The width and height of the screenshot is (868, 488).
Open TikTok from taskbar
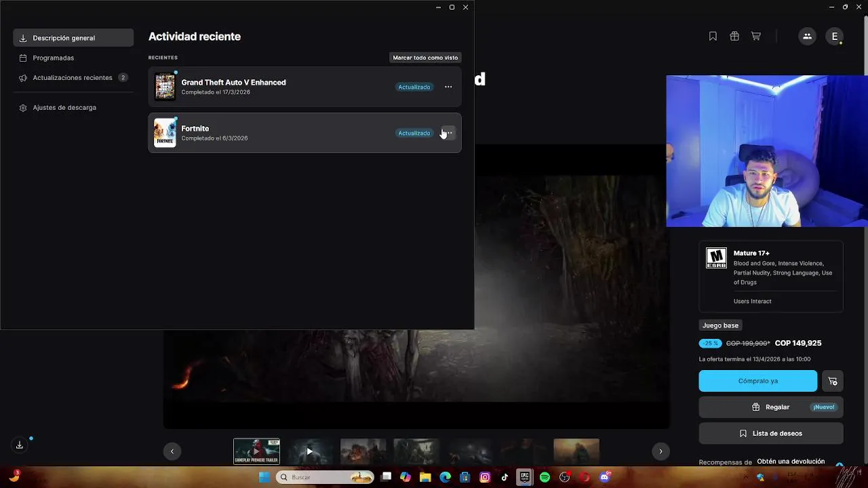point(505,477)
